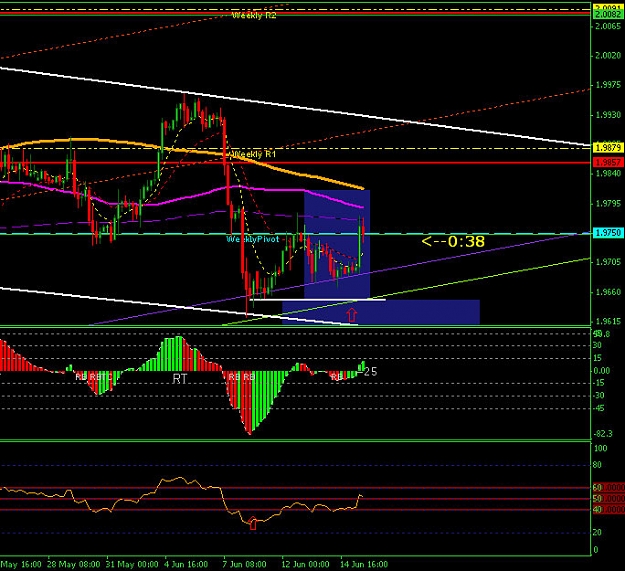Click the -25 value beside the histogram
Screen dimensions: 625x571
point(367,372)
